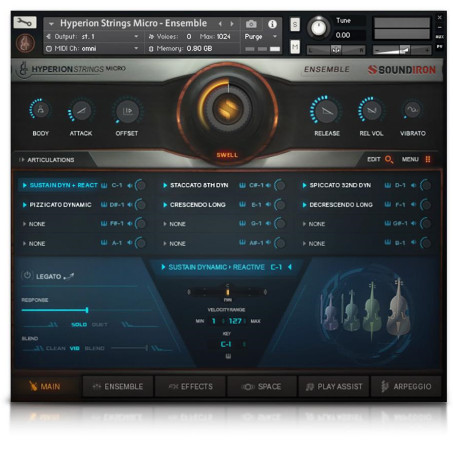
Task: Click the EDIT magnifier icon
Action: (x=388, y=159)
